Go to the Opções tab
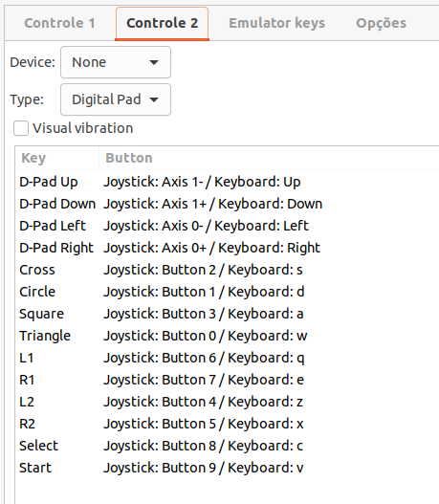 click(x=382, y=23)
